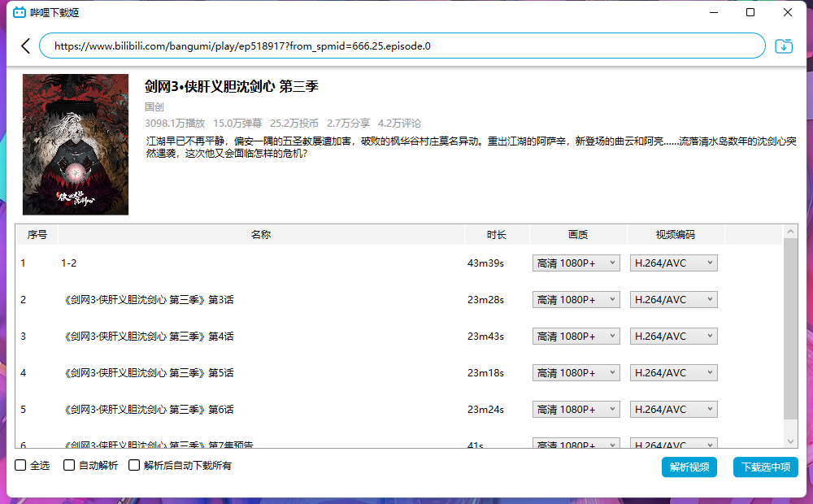Enable the 自动解析 checkbox
The image size is (813, 504).
69,465
